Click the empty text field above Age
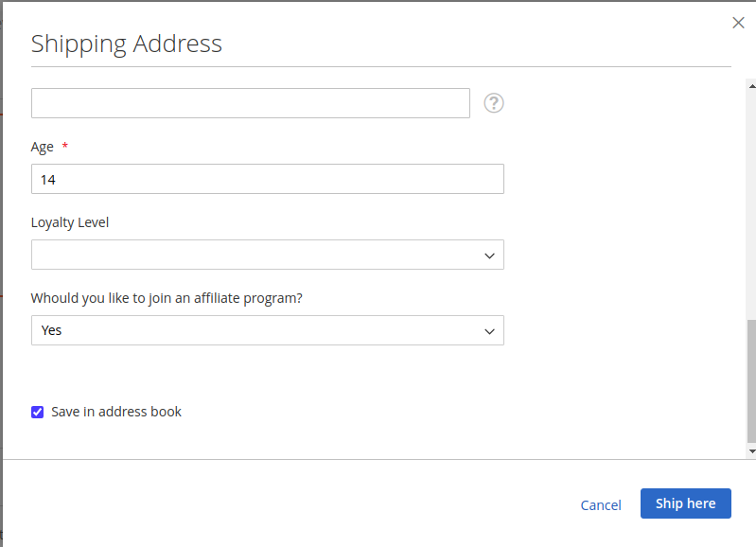This screenshot has height=547, width=756. click(x=250, y=103)
